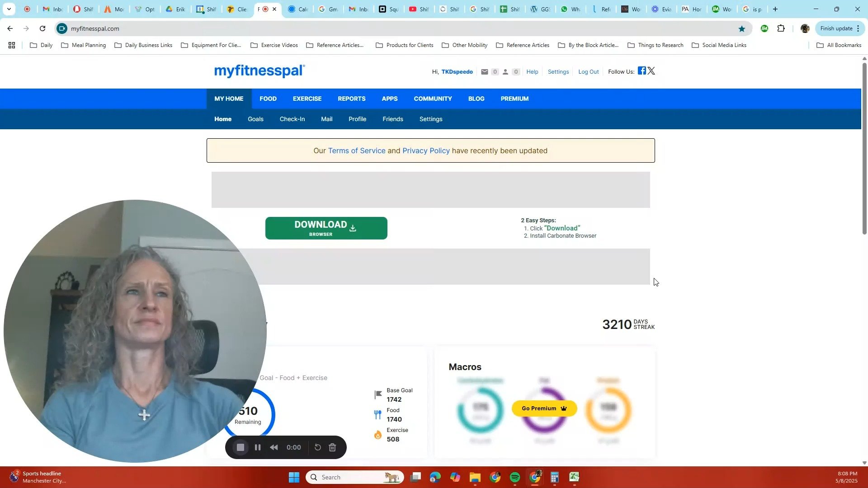
Task: Open the Products for Clients bookmarks folder
Action: tap(405, 45)
